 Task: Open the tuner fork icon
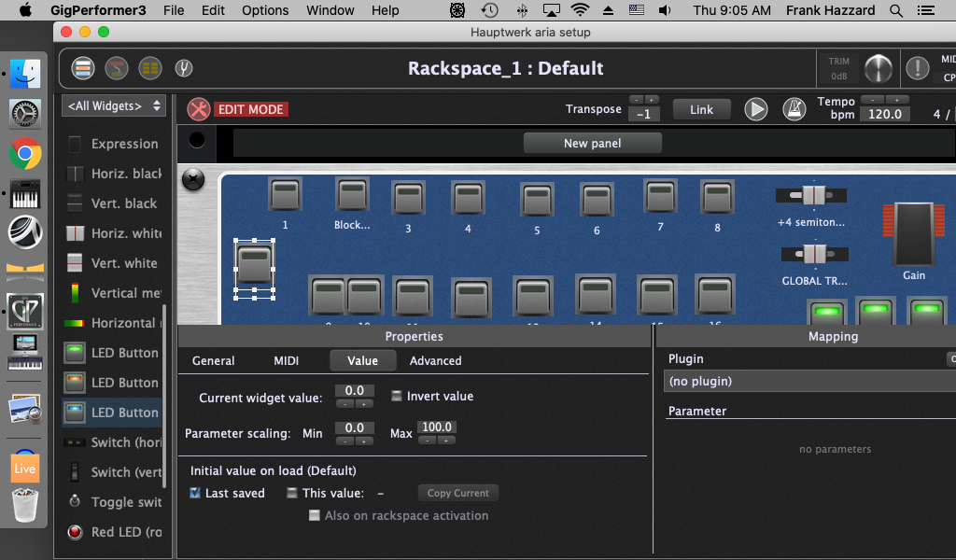point(184,68)
